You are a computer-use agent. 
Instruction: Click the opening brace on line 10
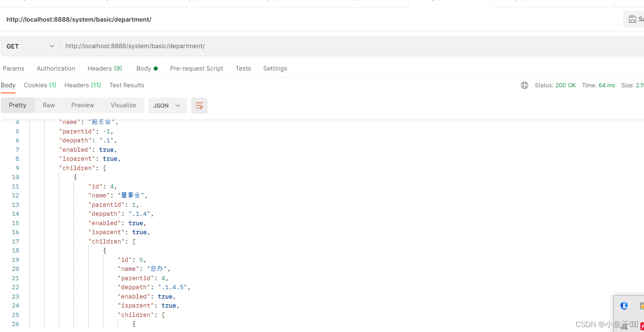75,177
